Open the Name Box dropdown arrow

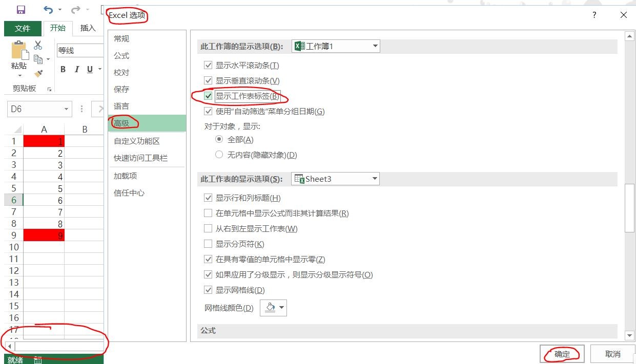click(66, 109)
